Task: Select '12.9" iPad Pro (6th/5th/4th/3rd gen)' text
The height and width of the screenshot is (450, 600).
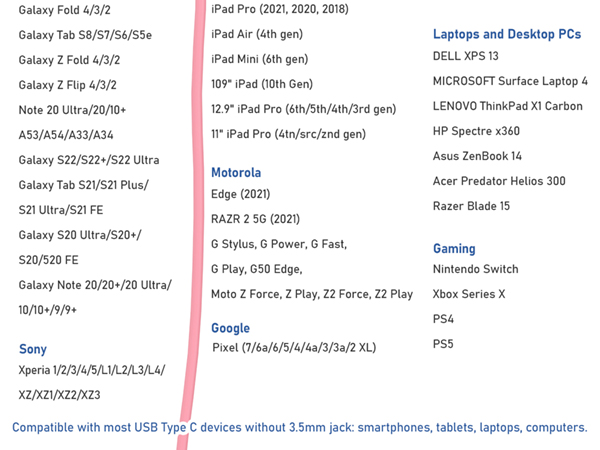Action: (x=303, y=109)
